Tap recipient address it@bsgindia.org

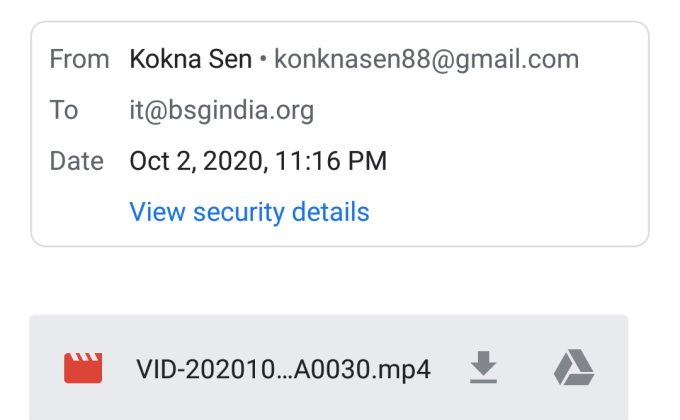[221, 110]
